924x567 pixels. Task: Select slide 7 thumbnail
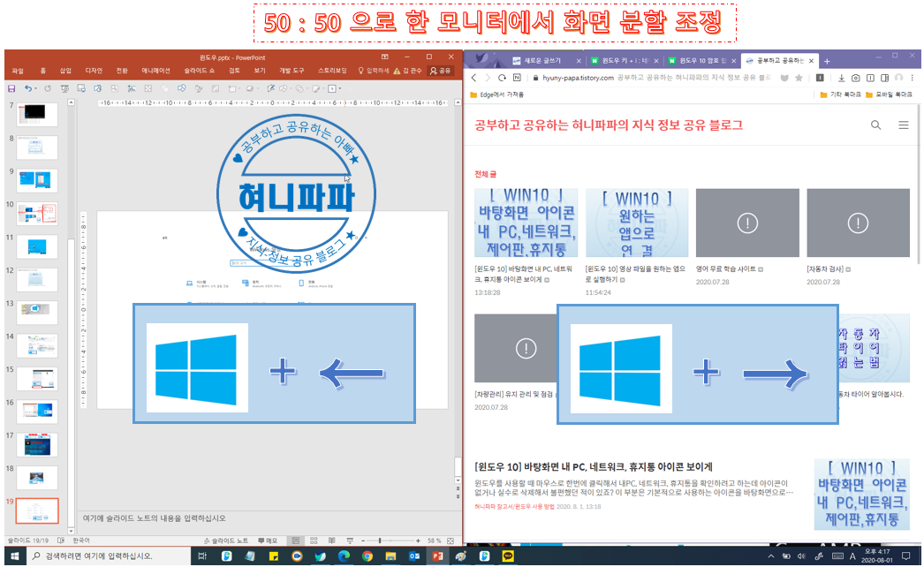37,114
